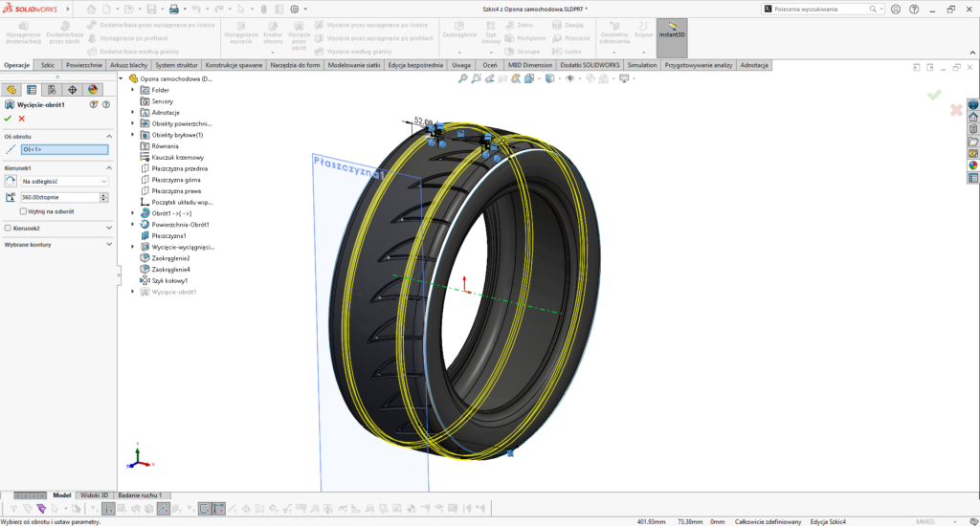The image size is (980, 526).
Task: Switch to the Konstrukcje spawane tab
Action: tap(234, 65)
